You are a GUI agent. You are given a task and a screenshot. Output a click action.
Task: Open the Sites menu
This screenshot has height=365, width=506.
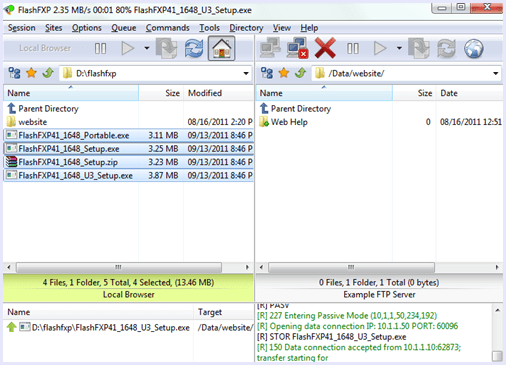click(54, 28)
